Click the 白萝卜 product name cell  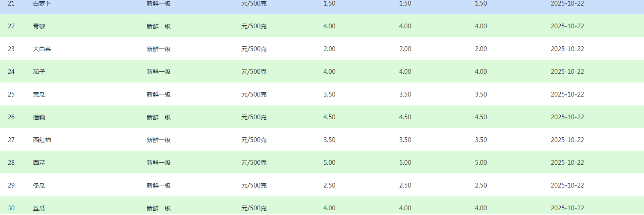41,3
